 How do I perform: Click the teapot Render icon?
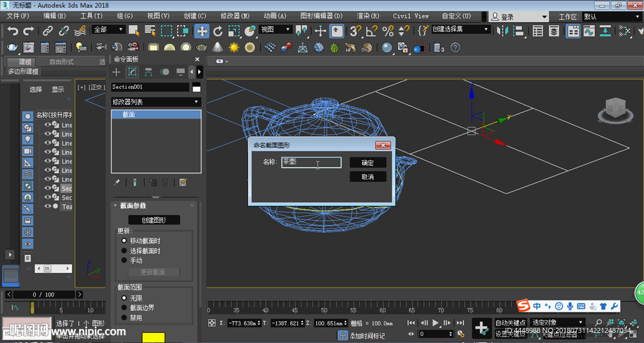[12, 48]
